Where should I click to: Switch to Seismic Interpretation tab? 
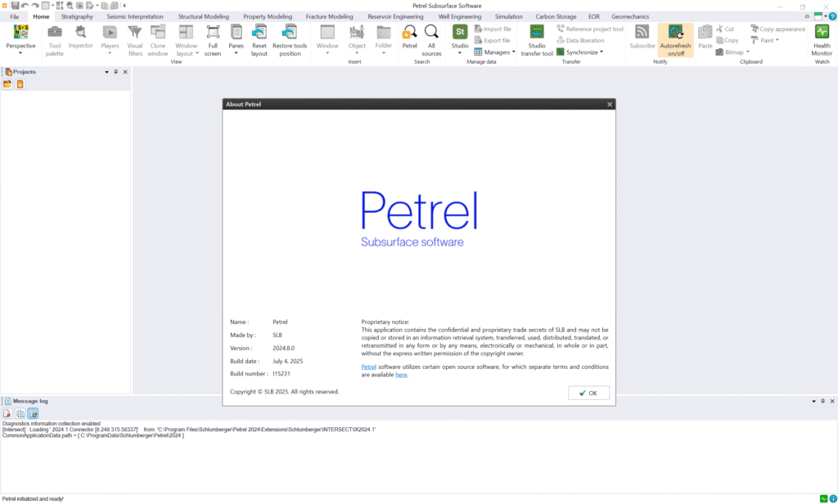click(135, 16)
